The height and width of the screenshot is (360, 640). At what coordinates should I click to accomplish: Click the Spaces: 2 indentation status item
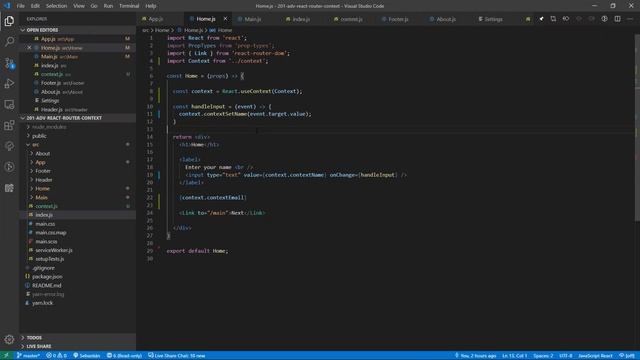pos(543,356)
